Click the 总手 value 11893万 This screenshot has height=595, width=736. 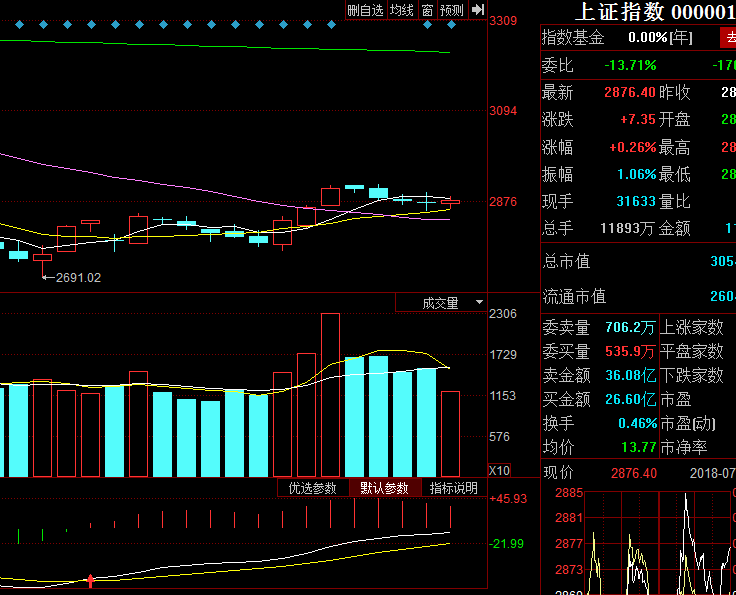[627, 229]
